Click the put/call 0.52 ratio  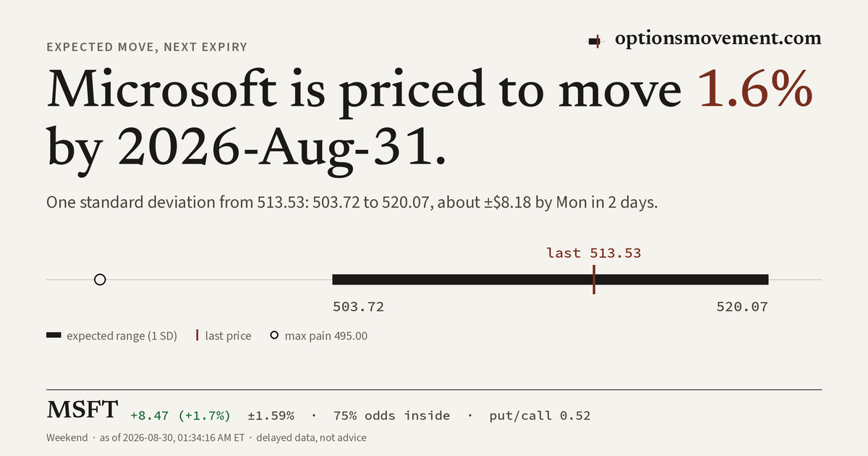(x=540, y=415)
